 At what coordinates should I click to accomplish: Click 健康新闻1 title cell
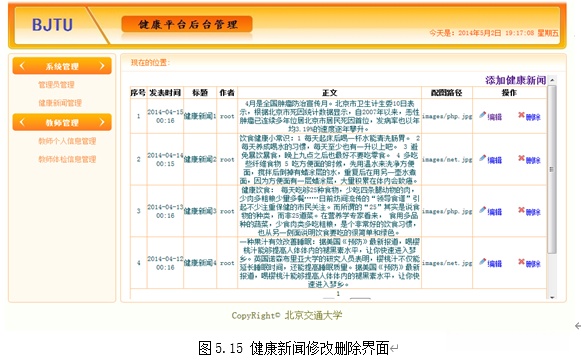tap(200, 116)
